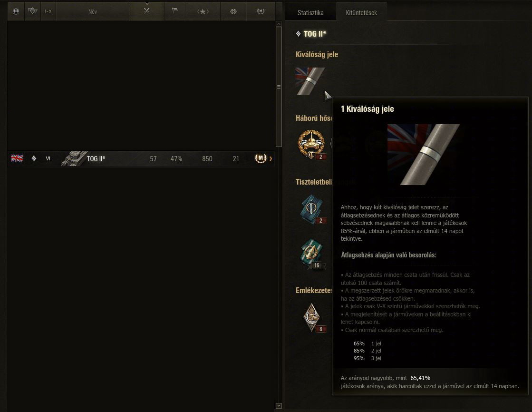Click the scrollbar down arrow button
This screenshot has width=532, height=412.
[279, 405]
